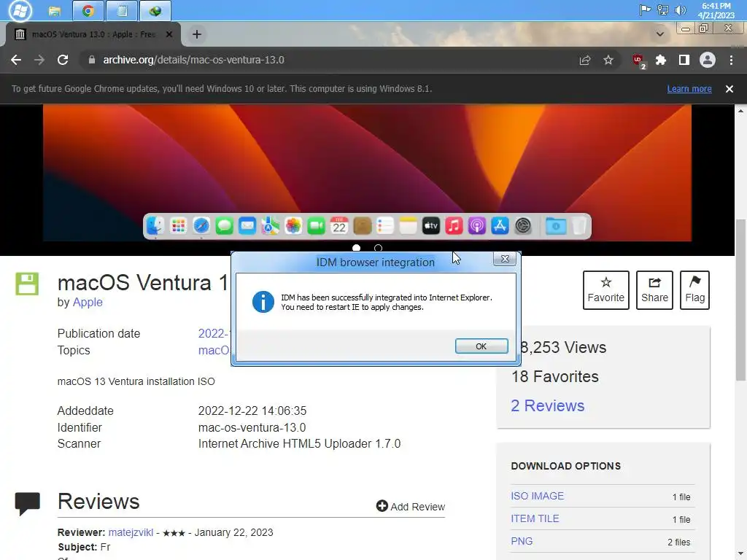Click the scrollbar down arrow

point(741,554)
